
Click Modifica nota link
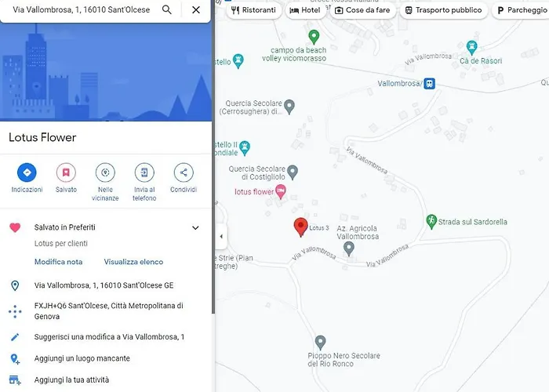(x=58, y=262)
